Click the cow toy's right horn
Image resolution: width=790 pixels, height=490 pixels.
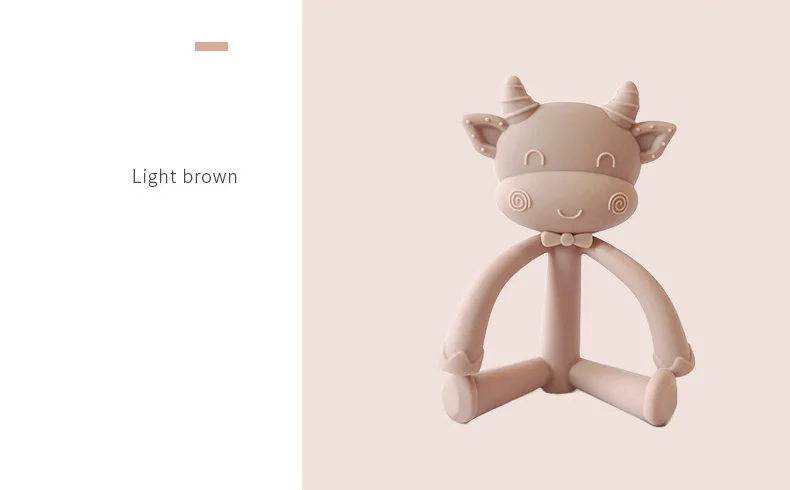coord(623,103)
